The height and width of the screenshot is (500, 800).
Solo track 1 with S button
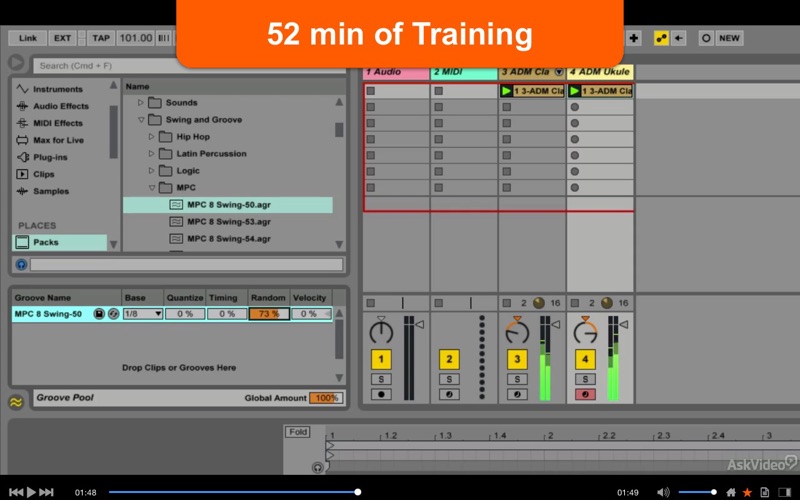[381, 379]
